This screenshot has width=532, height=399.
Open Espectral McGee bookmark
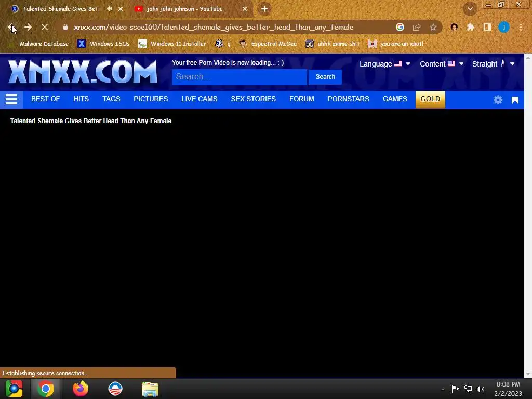pyautogui.click(x=268, y=44)
